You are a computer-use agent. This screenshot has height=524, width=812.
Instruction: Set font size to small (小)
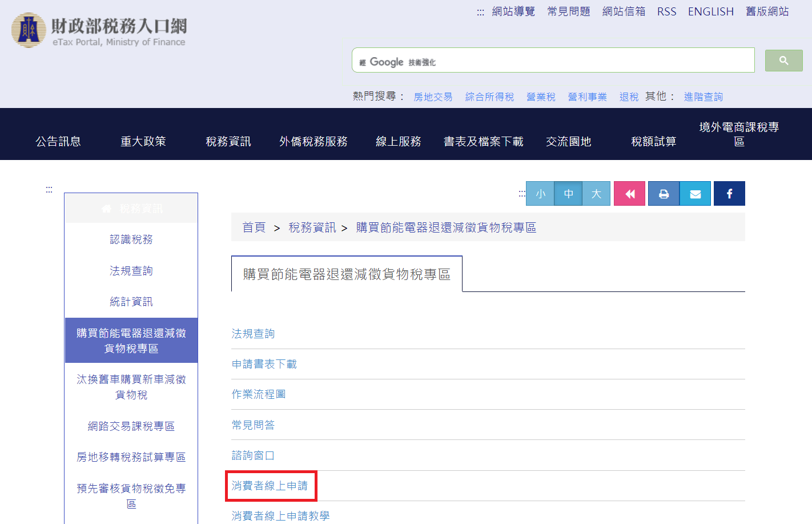point(540,194)
